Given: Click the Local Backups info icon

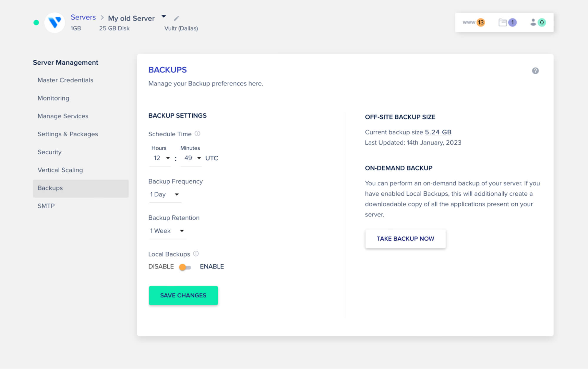Looking at the screenshot, I should (x=196, y=254).
